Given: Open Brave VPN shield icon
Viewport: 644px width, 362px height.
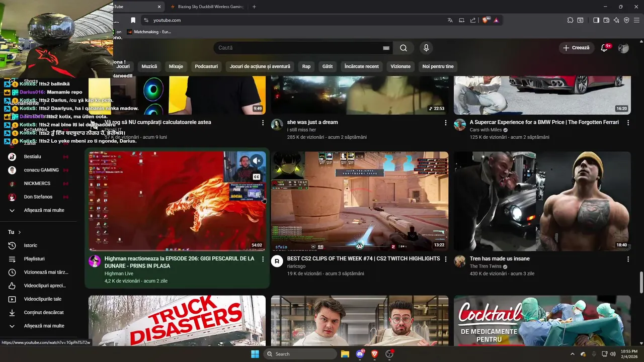Looking at the screenshot, I should pyautogui.click(x=626, y=20).
